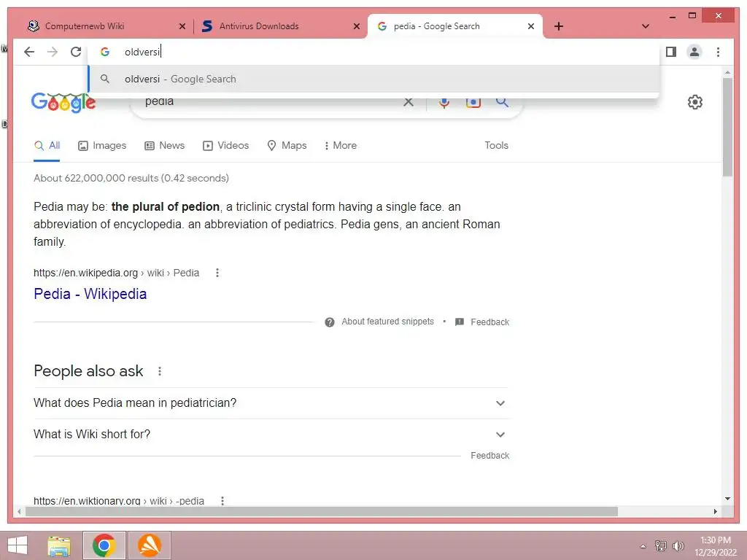
Task: Click the Google holiday logo
Action: (63, 102)
